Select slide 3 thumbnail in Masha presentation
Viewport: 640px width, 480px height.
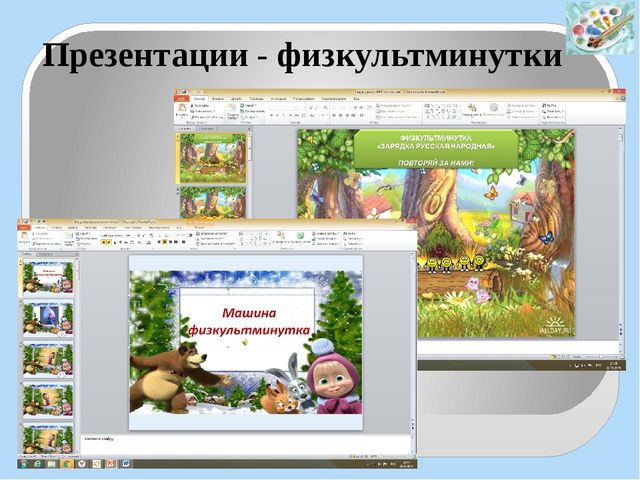tap(48, 360)
